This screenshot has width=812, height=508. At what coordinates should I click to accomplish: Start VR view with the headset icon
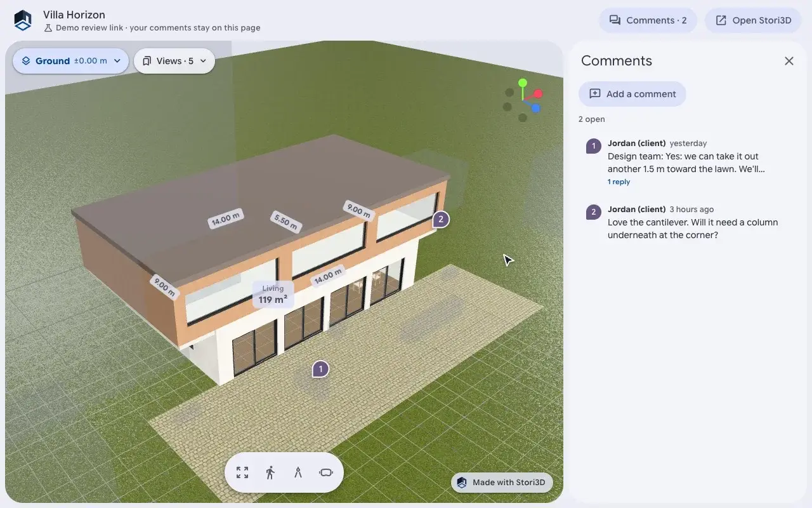(x=326, y=472)
